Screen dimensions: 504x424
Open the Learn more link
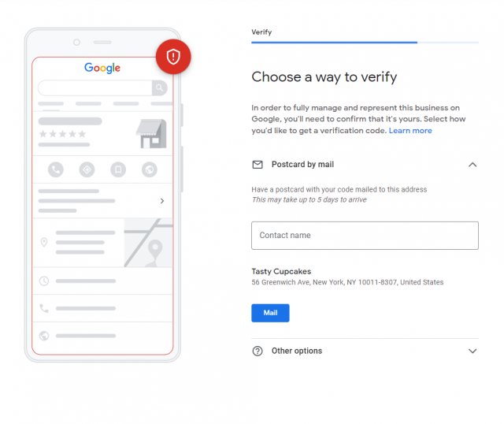pos(410,131)
